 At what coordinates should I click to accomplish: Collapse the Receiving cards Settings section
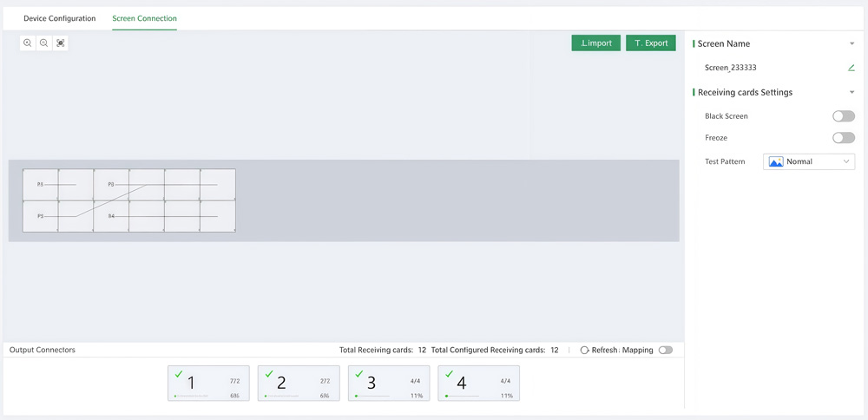point(852,92)
